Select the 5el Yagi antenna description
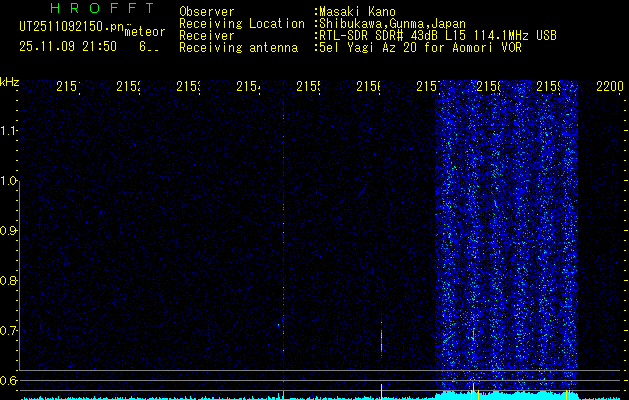Screen dimensions: 629x400 [x=420, y=48]
